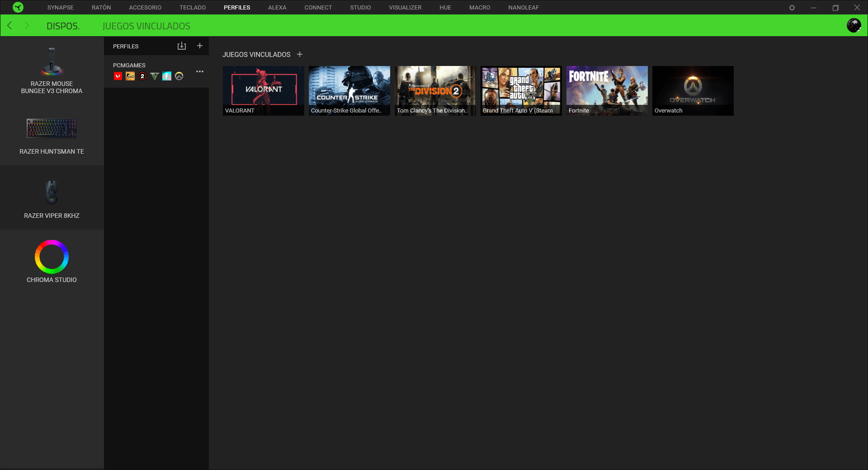This screenshot has width=868, height=470.
Task: Select Razer Huntsman TE keyboard
Action: 52,133
